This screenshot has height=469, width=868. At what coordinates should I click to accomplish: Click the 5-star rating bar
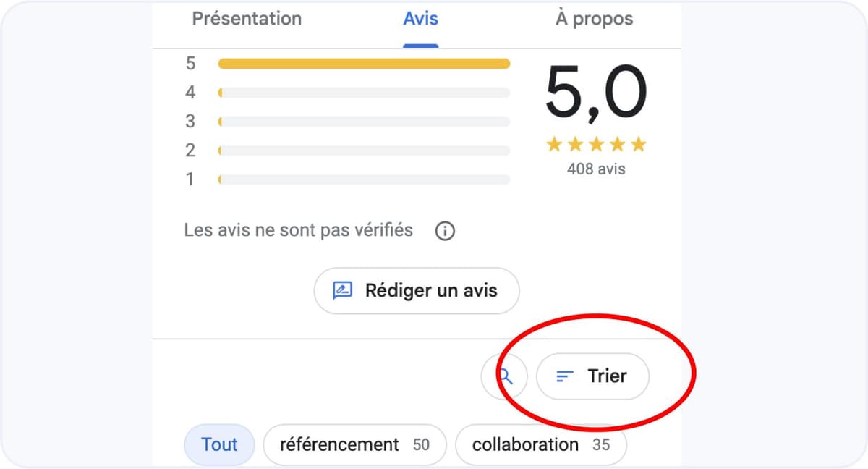[364, 64]
